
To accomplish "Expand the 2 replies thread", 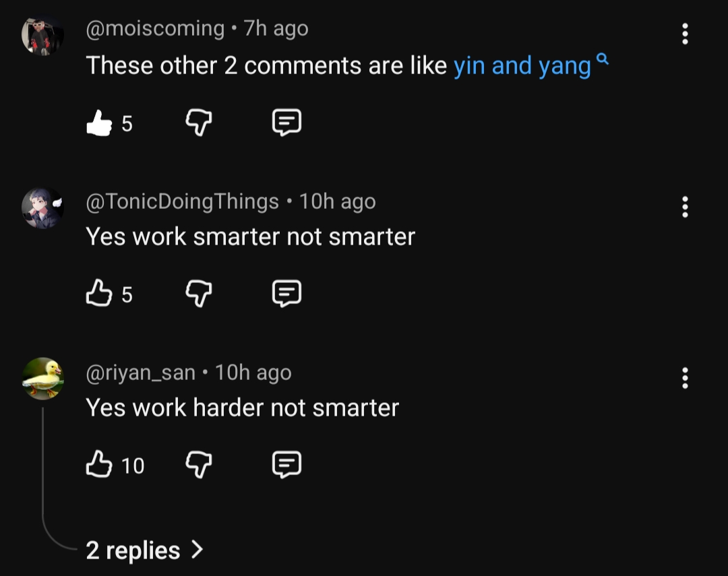I will 144,550.
